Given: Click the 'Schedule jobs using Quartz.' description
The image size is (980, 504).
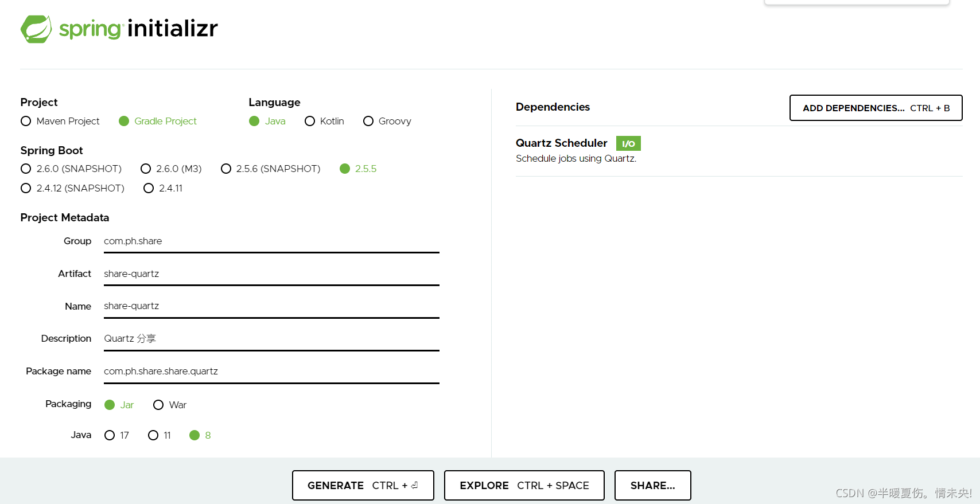Looking at the screenshot, I should 576,158.
